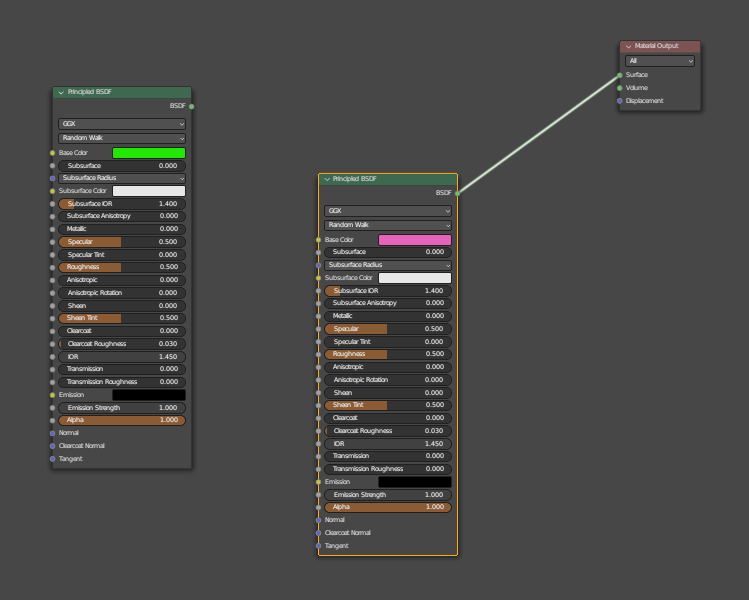Click Tangent socket on pink node
This screenshot has height=600, width=749.
tap(319, 546)
